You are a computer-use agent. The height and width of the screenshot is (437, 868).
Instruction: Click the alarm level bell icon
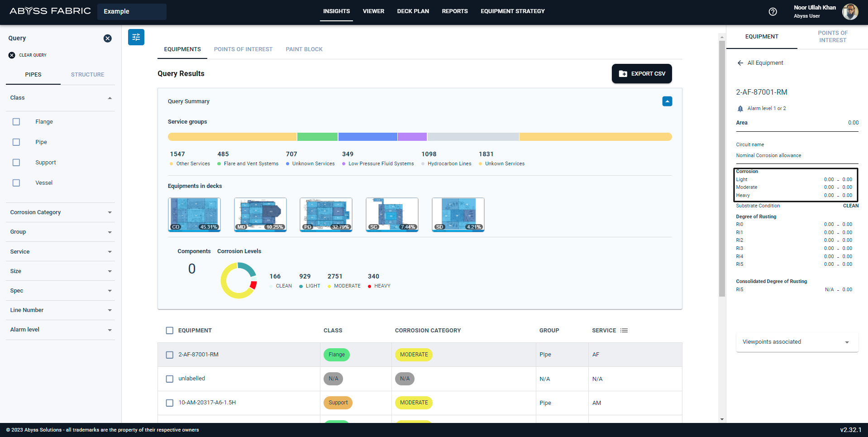740,109
